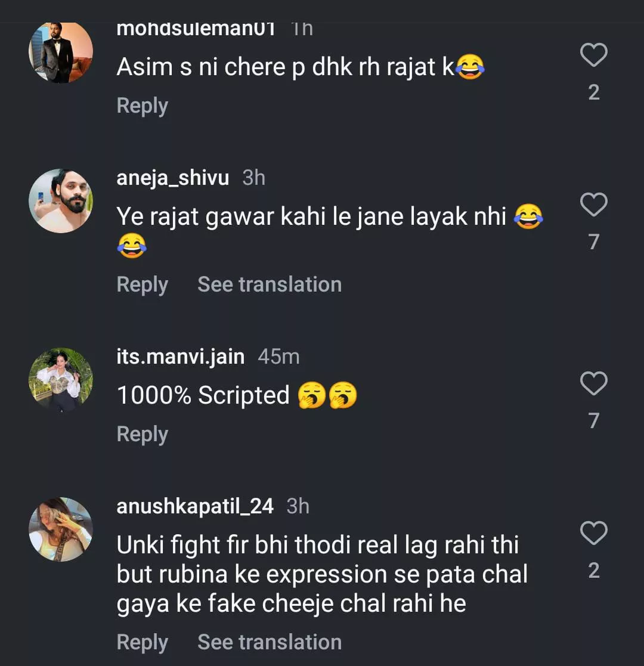644x666 pixels.
Task: Open mohdsuleman01's profile picture
Action: tap(61, 52)
